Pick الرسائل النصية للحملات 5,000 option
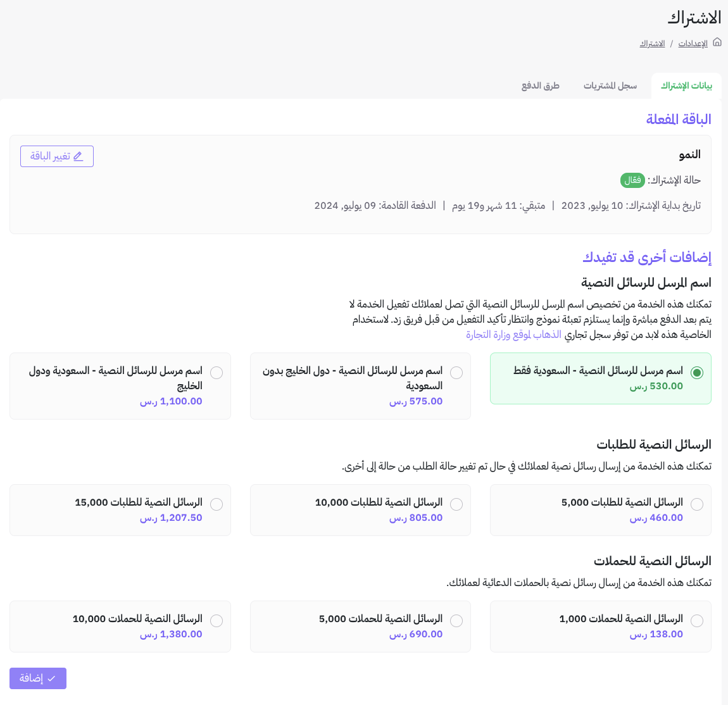Viewport: 728px width, 705px height. pyautogui.click(x=456, y=621)
